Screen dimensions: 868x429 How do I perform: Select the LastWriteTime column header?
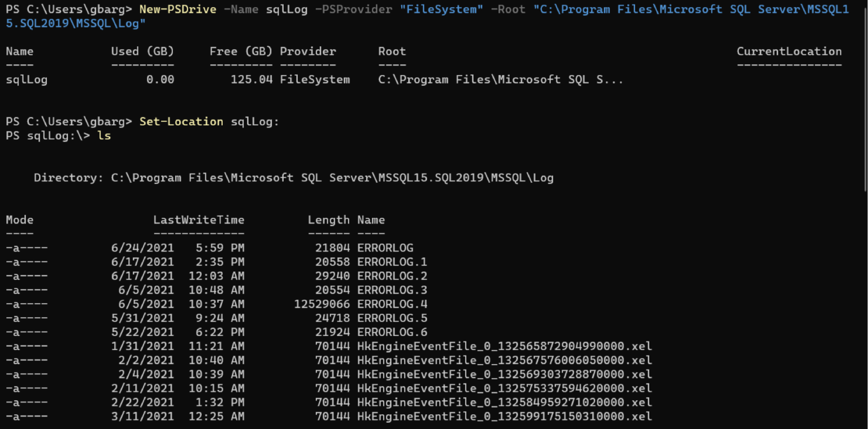tap(198, 220)
